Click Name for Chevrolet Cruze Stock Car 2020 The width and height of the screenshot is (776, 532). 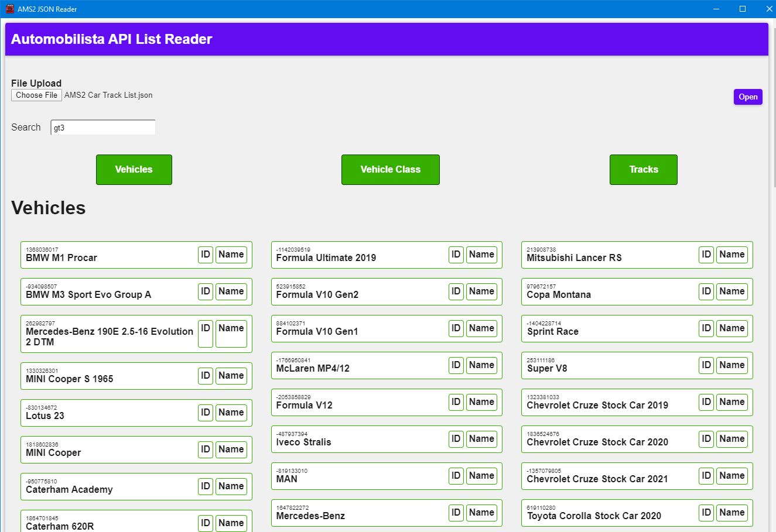pyautogui.click(x=733, y=439)
